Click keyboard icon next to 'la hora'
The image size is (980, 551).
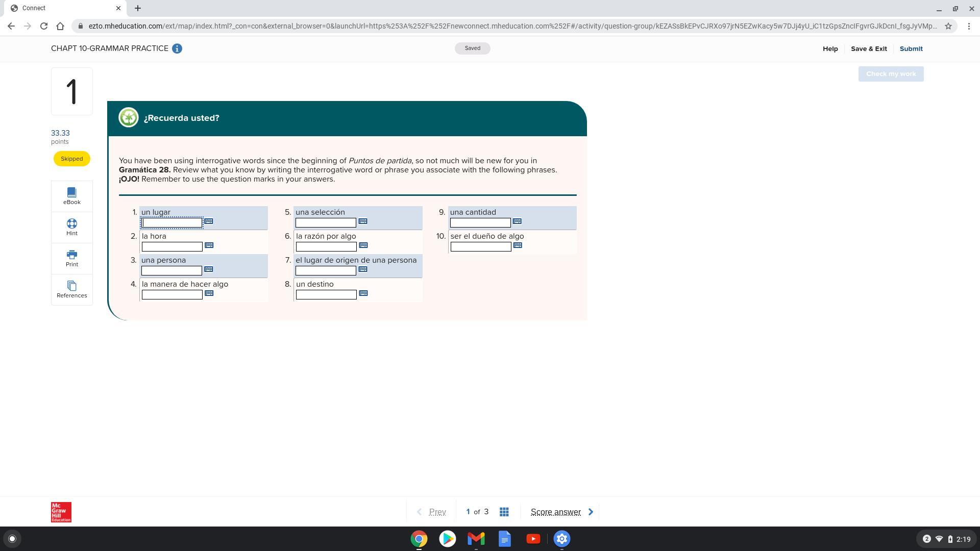coord(209,245)
